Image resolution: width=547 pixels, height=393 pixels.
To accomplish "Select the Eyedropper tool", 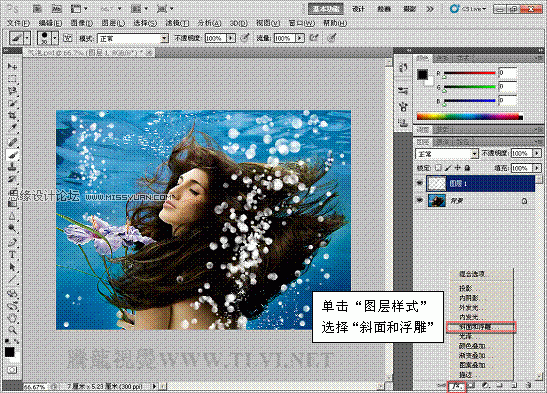I will pyautogui.click(x=12, y=127).
